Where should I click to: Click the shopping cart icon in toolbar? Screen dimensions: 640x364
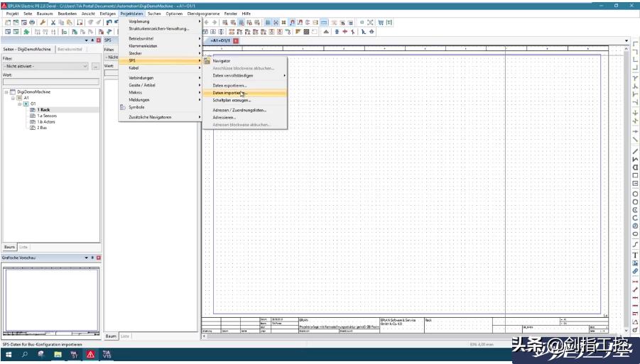[x=381, y=23]
